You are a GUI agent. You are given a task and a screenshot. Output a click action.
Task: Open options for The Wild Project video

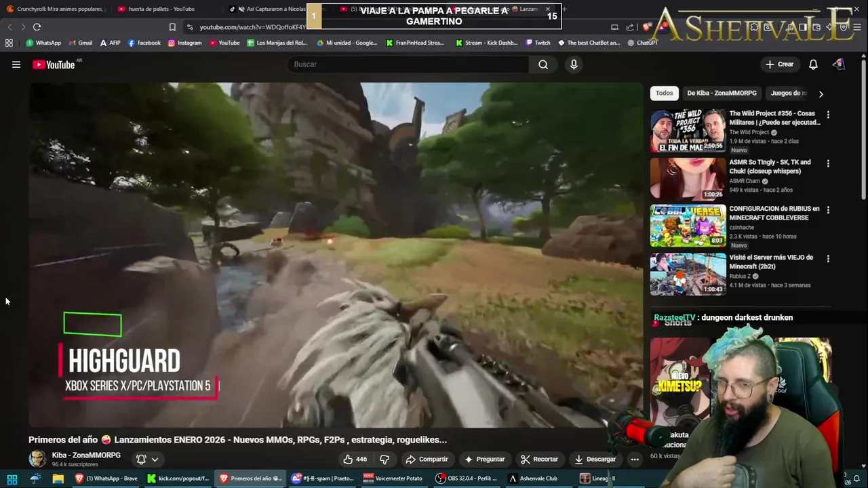click(828, 115)
